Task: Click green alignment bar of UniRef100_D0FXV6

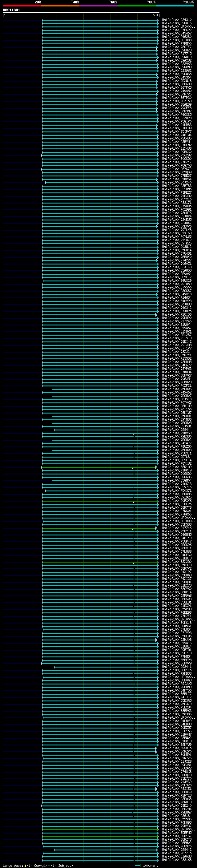Action: click(x=100, y=501)
